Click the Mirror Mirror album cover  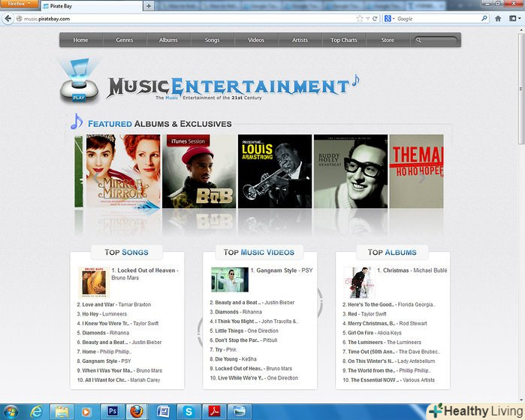123,171
